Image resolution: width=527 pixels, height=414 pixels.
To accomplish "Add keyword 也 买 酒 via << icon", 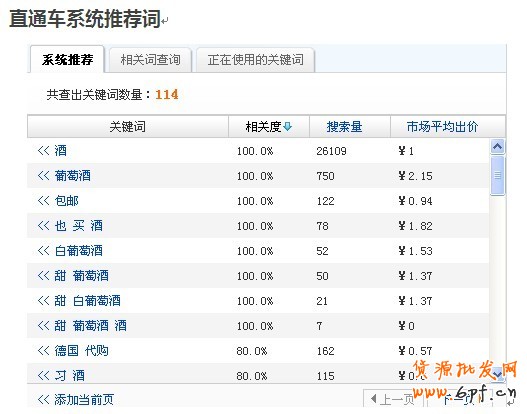I will (x=44, y=225).
